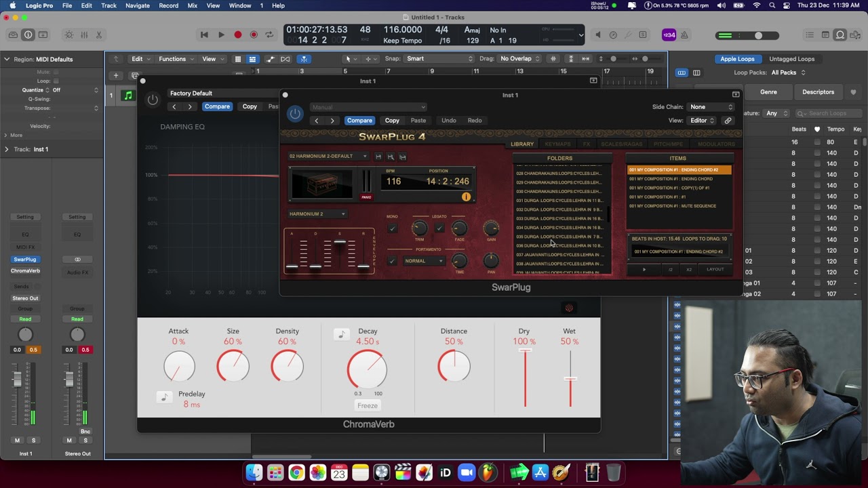Go to previous ChromaVerb preset arrow
This screenshot has width=868, height=488.
coord(174,106)
